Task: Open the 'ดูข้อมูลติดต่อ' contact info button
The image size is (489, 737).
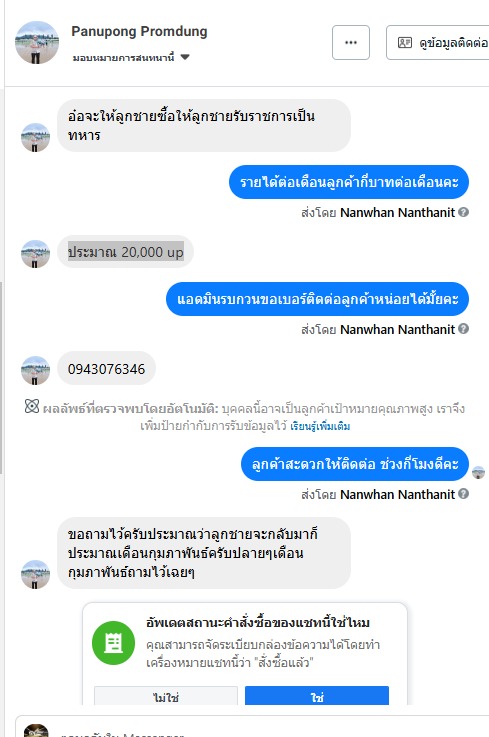Action: (x=437, y=43)
